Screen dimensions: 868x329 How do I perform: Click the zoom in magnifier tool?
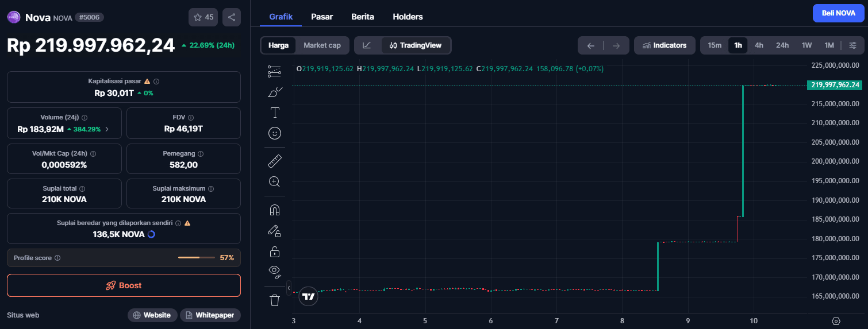click(x=275, y=181)
